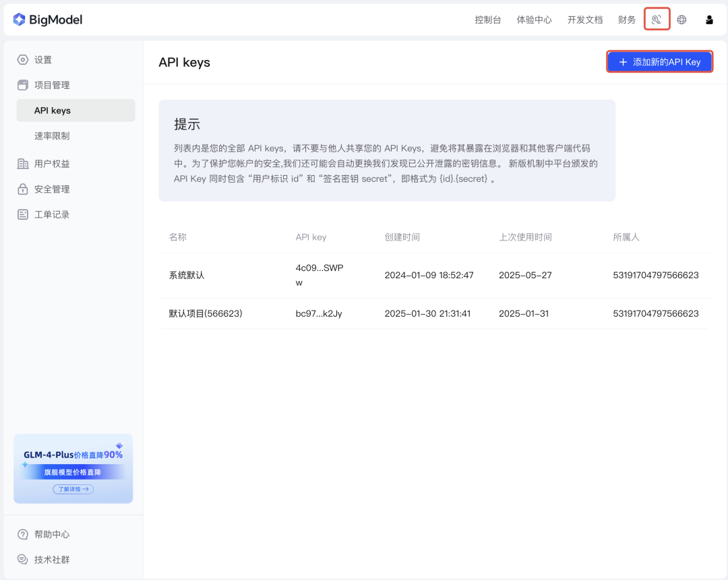Open 工单记录 using its list icon

tap(22, 214)
